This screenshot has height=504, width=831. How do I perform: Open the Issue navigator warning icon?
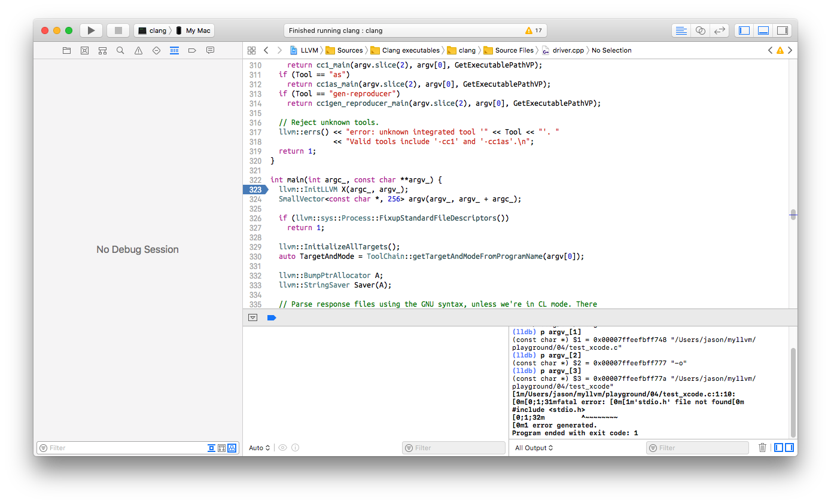(x=138, y=51)
